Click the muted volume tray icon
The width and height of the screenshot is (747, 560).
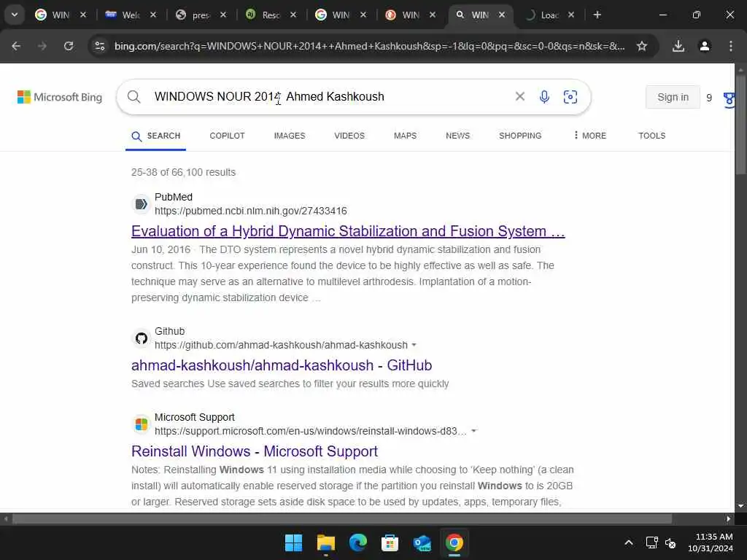pos(670,542)
